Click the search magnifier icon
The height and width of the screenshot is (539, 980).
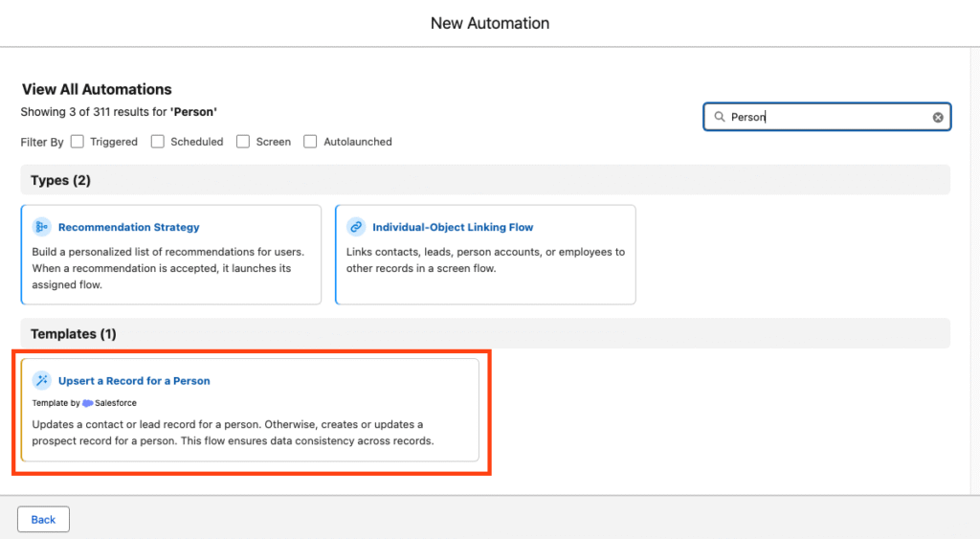pos(720,117)
